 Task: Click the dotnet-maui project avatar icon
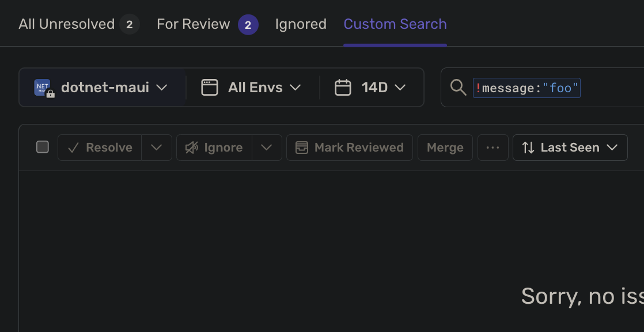[x=41, y=87]
